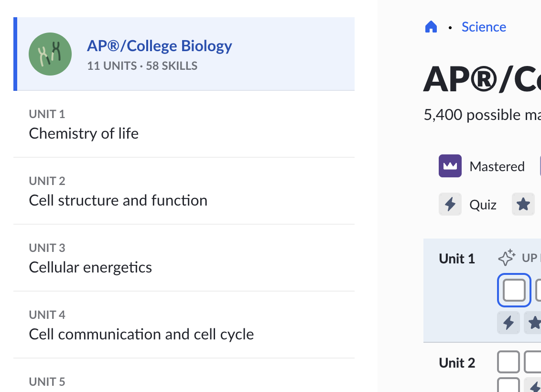Select the highlighted first skill box in Unit 1
Screen dimensions: 541x392
tap(514, 290)
